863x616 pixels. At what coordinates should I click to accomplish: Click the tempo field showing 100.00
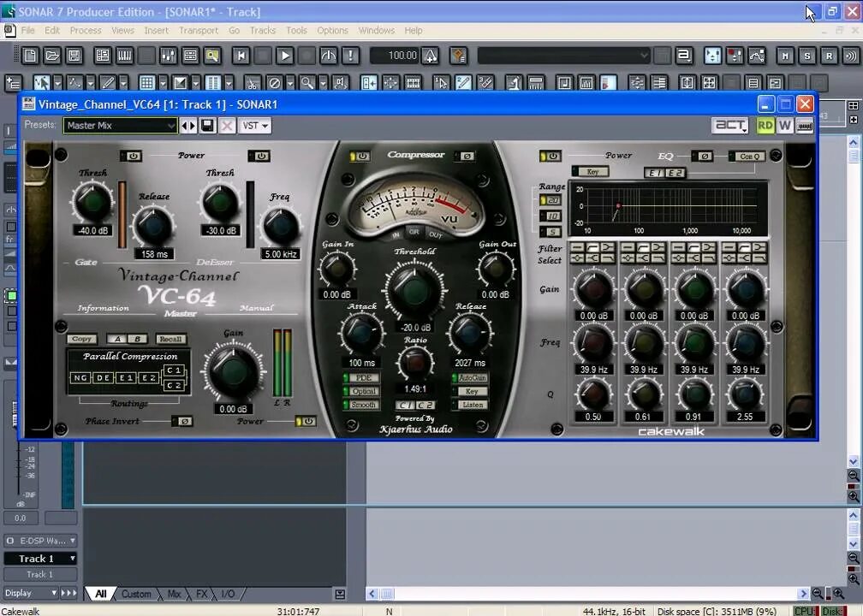point(396,55)
